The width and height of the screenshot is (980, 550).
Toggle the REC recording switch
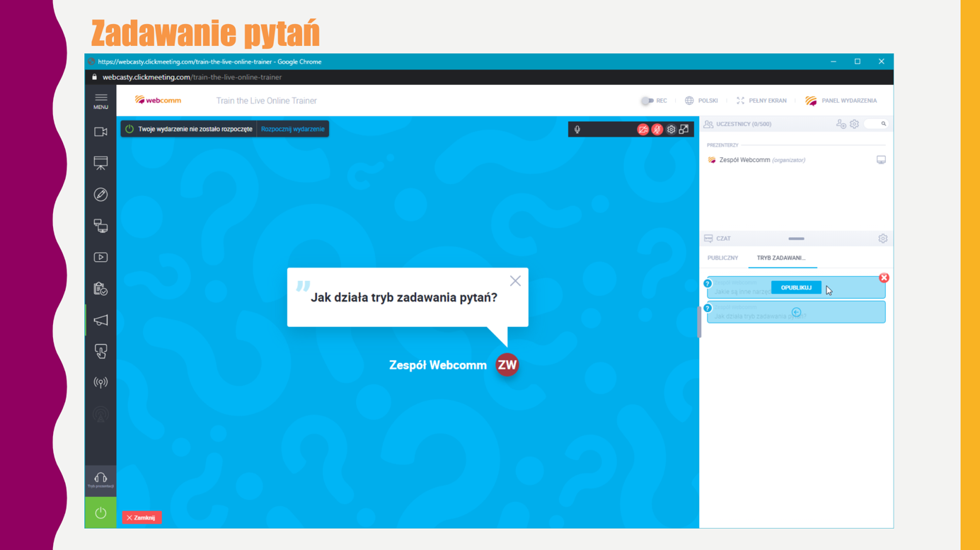coord(647,101)
